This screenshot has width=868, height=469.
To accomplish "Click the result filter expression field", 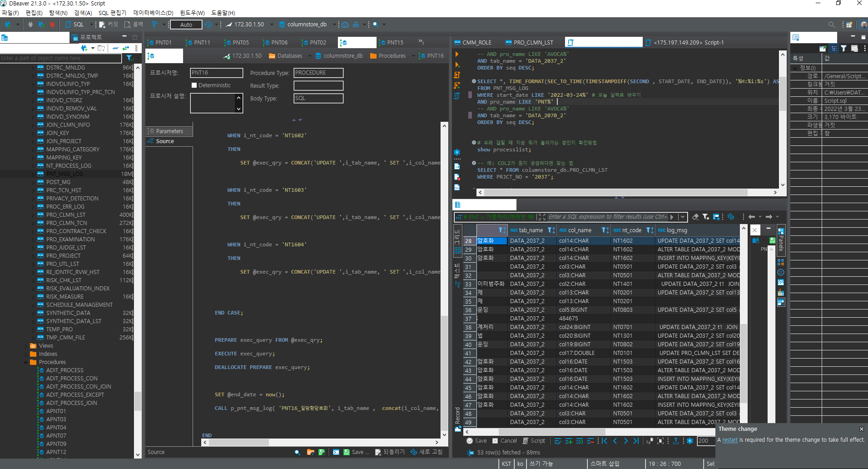I will 607,217.
